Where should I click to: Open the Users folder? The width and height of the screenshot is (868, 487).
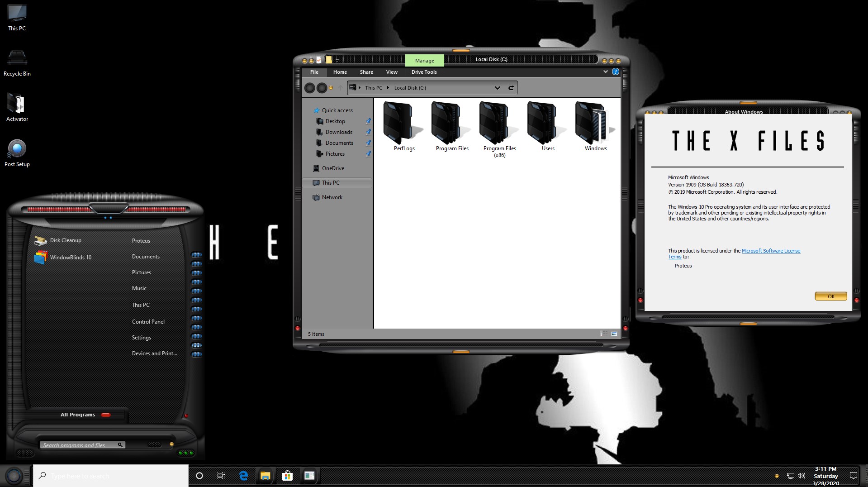(x=548, y=127)
